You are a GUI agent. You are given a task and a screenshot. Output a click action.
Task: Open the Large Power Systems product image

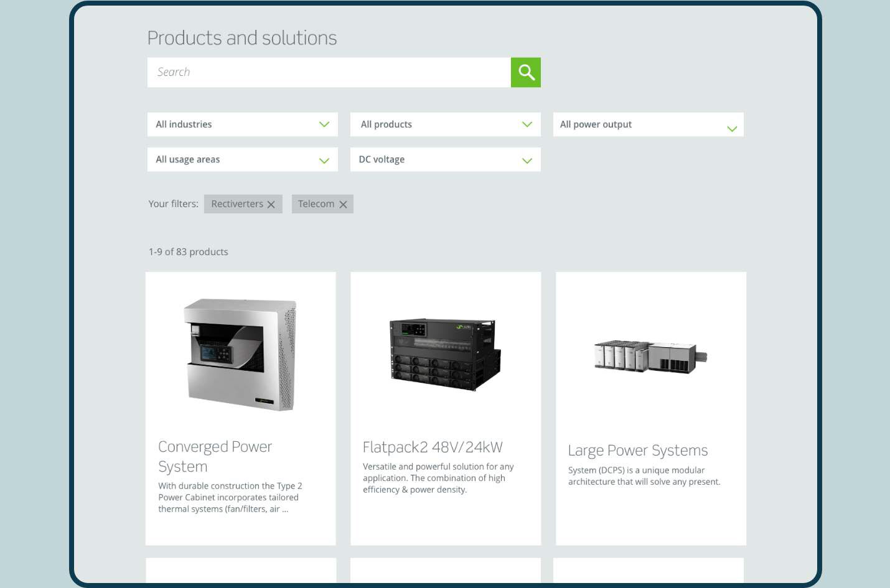(x=651, y=357)
